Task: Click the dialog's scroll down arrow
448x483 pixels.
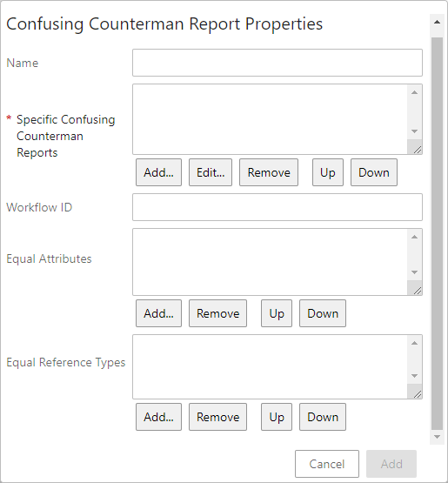Action: (x=437, y=437)
